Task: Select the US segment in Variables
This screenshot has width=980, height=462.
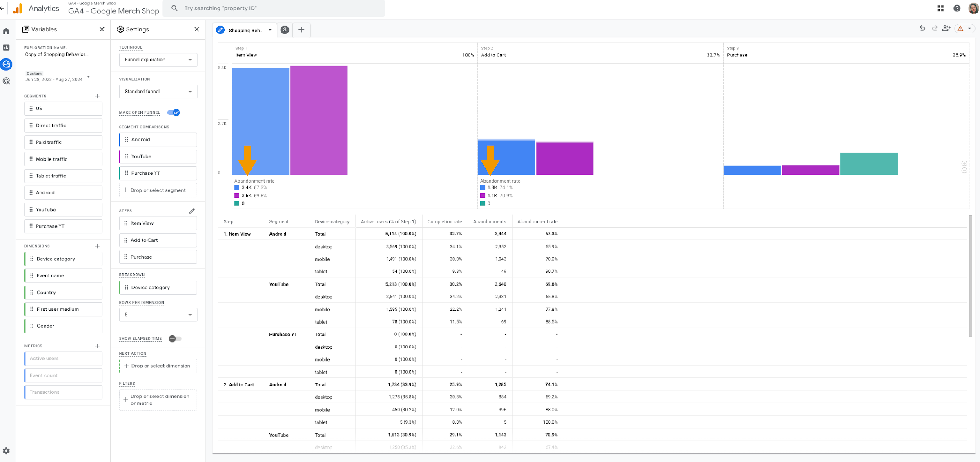Action: click(63, 109)
